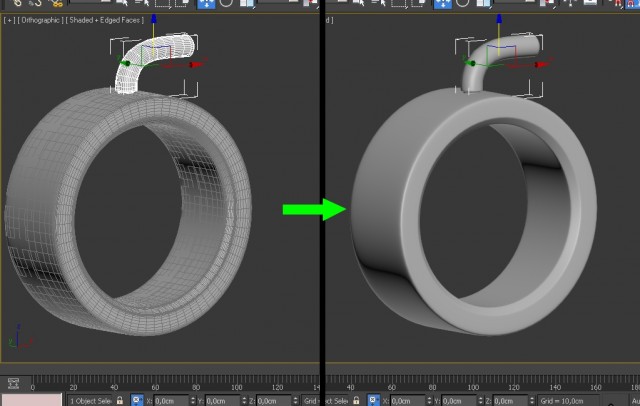This screenshot has width=640, height=406.
Task: Click the Unlink selection icon at top left
Action: (36, 4)
